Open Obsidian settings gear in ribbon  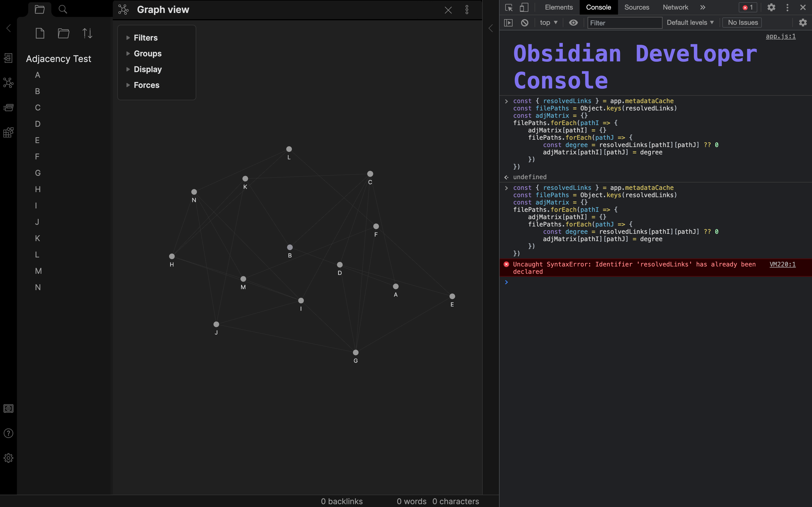point(8,458)
